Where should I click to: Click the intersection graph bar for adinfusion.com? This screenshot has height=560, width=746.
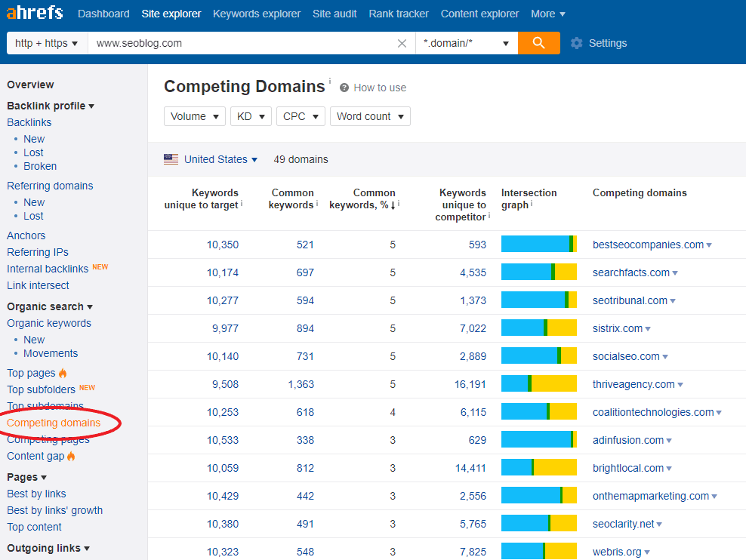coord(539,440)
